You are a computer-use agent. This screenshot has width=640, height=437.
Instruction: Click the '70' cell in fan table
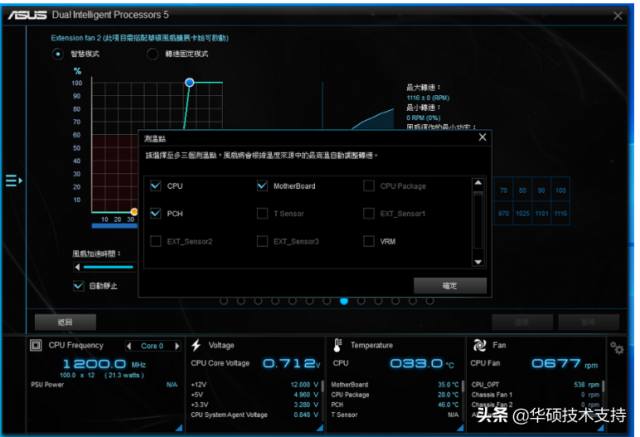pyautogui.click(x=504, y=190)
